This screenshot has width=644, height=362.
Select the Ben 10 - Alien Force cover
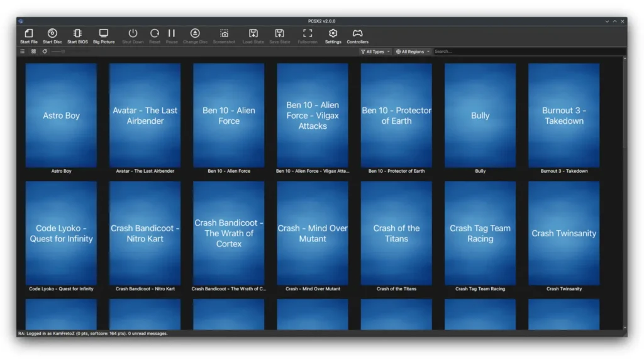[229, 116]
